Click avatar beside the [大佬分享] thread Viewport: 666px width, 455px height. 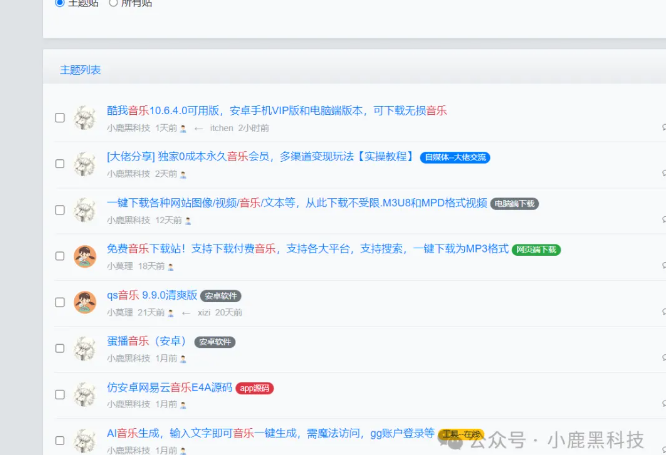85,163
